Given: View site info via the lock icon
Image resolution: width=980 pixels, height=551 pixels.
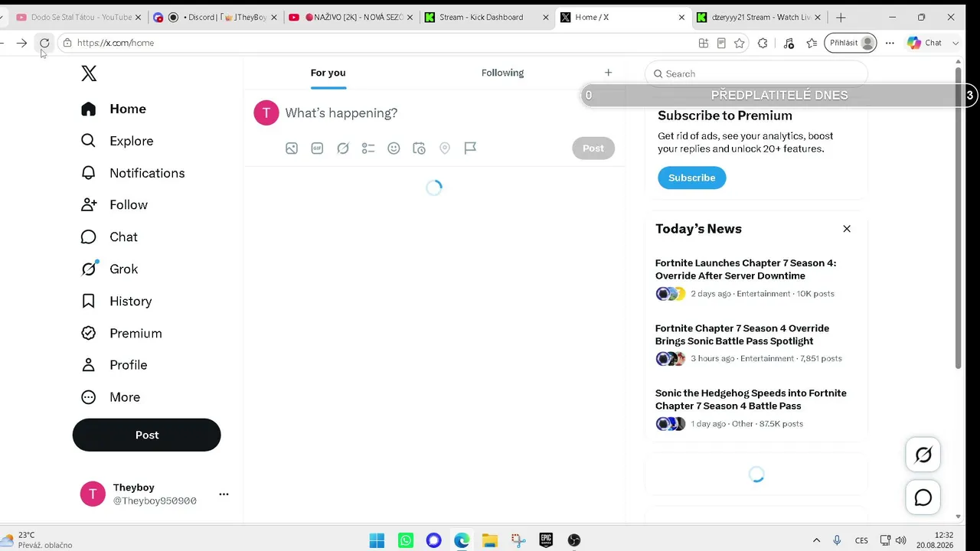Looking at the screenshot, I should (67, 43).
